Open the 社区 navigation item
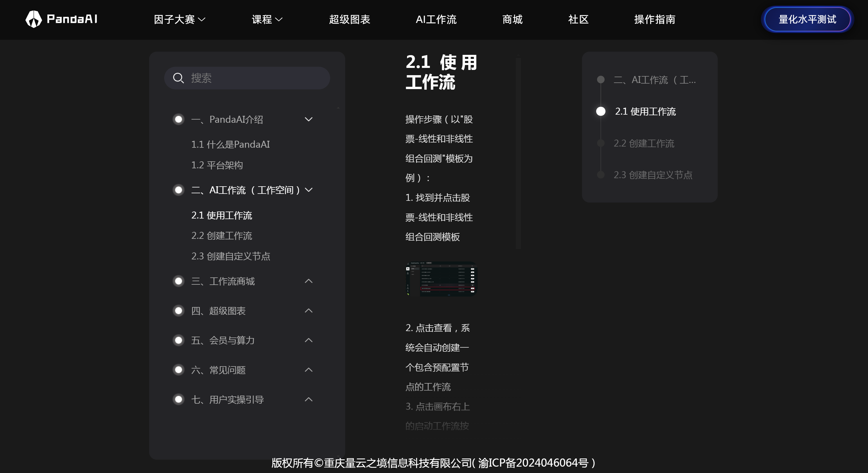This screenshot has width=868, height=473. [578, 19]
